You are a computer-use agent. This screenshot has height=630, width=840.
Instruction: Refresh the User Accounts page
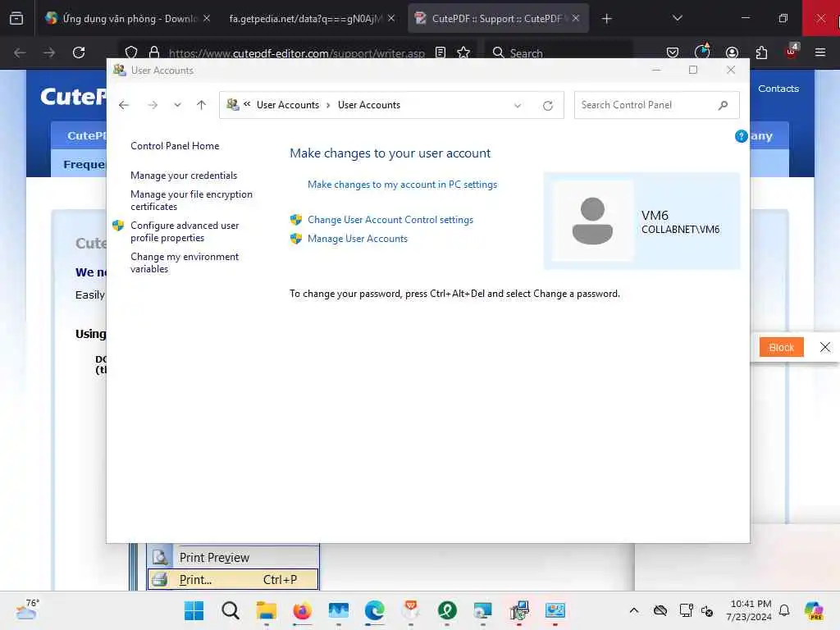(x=547, y=106)
